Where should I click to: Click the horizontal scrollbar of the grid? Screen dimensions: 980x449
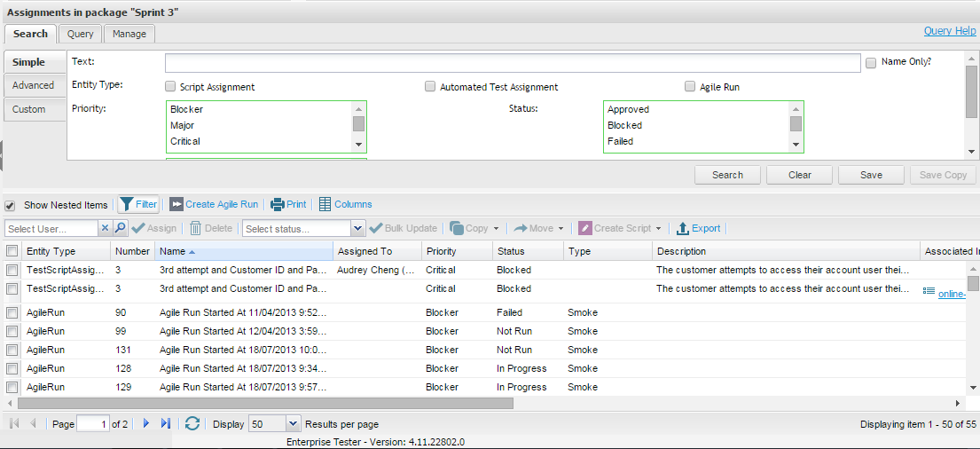266,403
